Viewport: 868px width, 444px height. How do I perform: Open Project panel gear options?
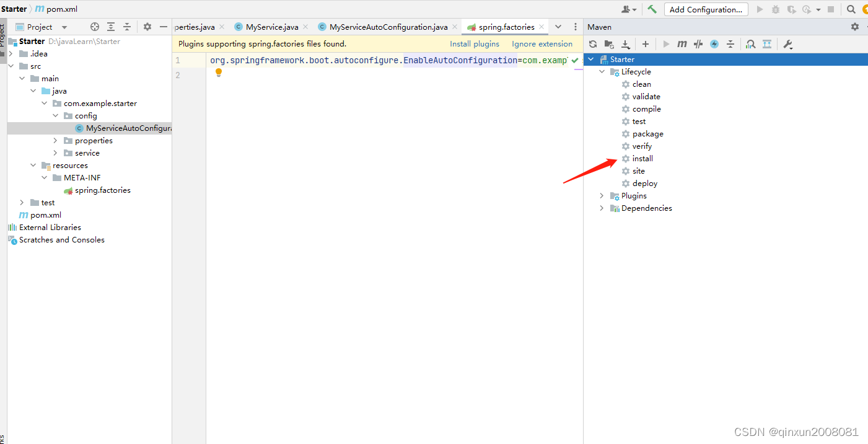click(x=147, y=27)
